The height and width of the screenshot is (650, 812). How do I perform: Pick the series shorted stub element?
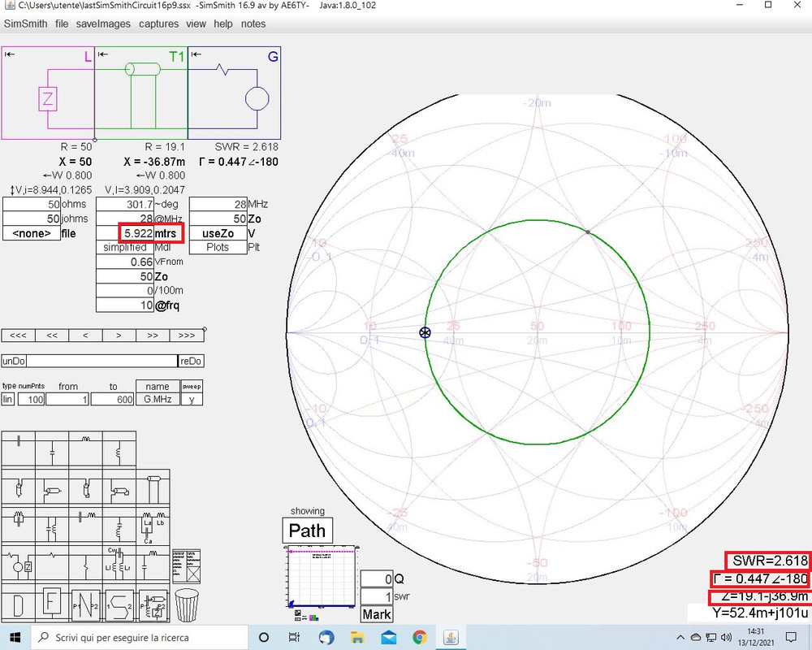85,488
